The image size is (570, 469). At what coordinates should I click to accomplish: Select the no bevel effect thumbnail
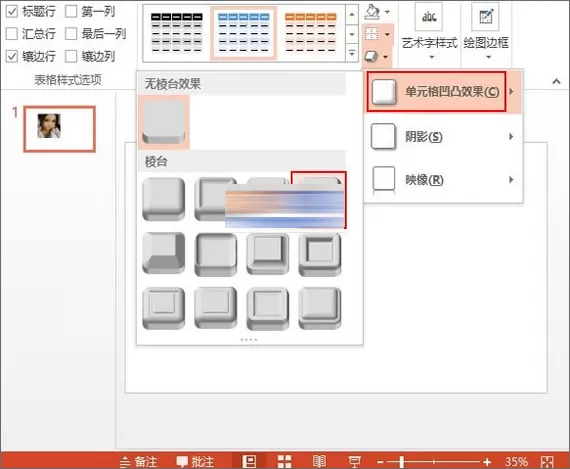164,122
